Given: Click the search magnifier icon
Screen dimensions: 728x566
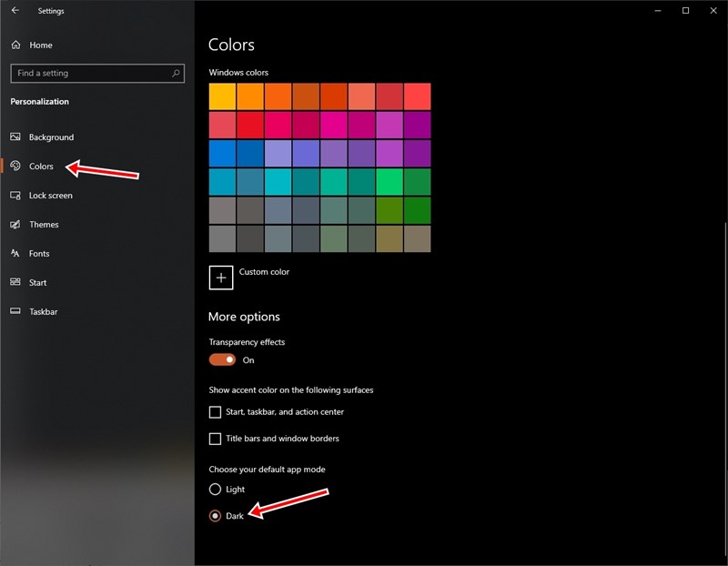Looking at the screenshot, I should pos(176,74).
